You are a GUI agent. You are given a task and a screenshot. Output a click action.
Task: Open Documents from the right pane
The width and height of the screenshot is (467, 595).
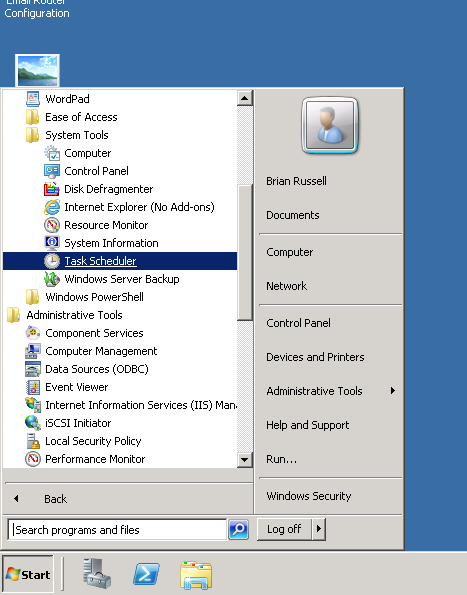point(292,215)
